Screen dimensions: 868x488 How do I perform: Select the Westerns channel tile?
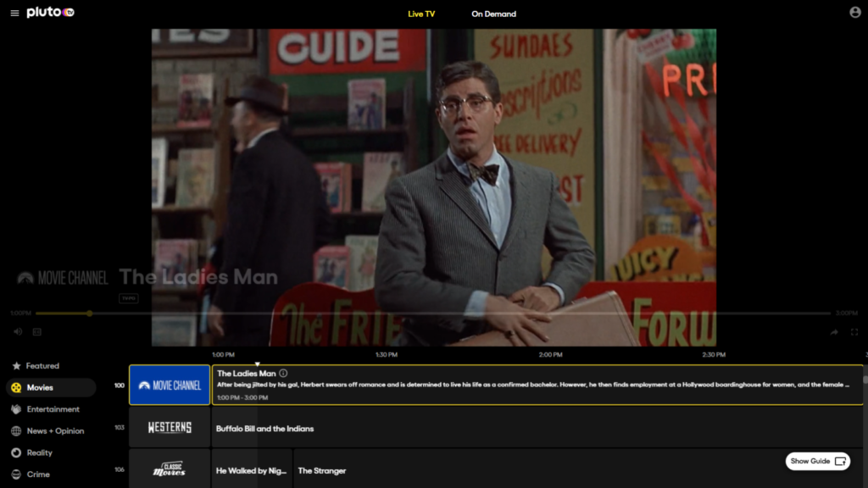coord(170,428)
